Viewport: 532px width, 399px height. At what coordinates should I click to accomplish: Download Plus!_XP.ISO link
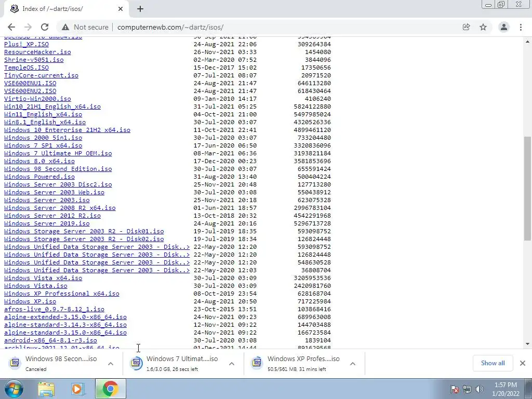26,44
